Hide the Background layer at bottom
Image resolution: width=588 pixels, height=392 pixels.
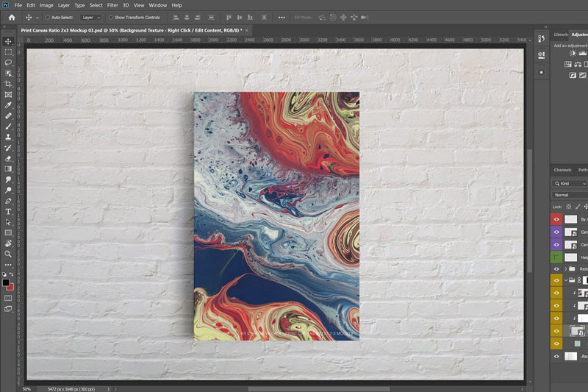coord(556,357)
